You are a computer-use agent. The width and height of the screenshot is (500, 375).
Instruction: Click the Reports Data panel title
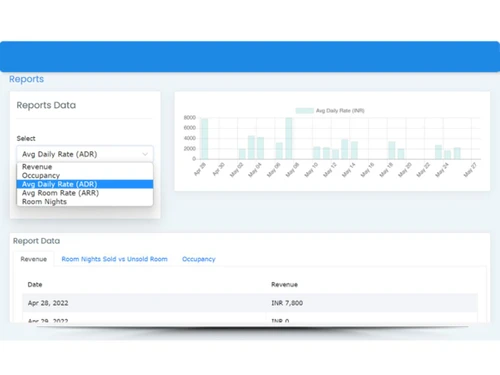tap(46, 105)
